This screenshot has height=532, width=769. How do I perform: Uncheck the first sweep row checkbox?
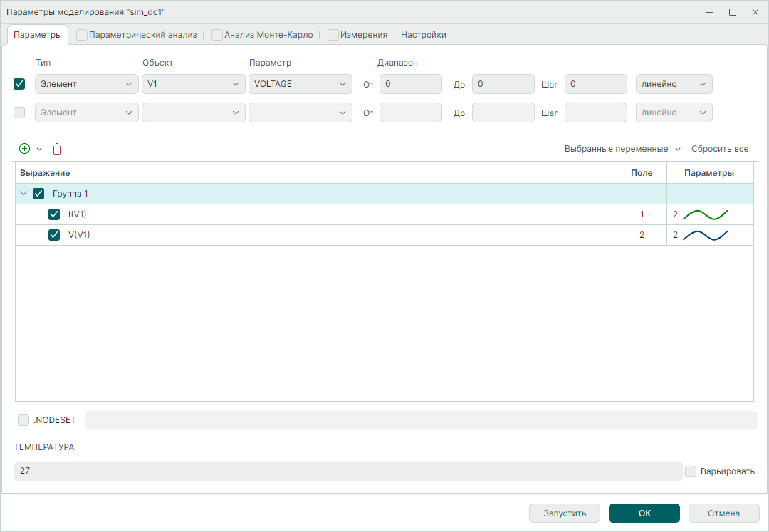(20, 84)
